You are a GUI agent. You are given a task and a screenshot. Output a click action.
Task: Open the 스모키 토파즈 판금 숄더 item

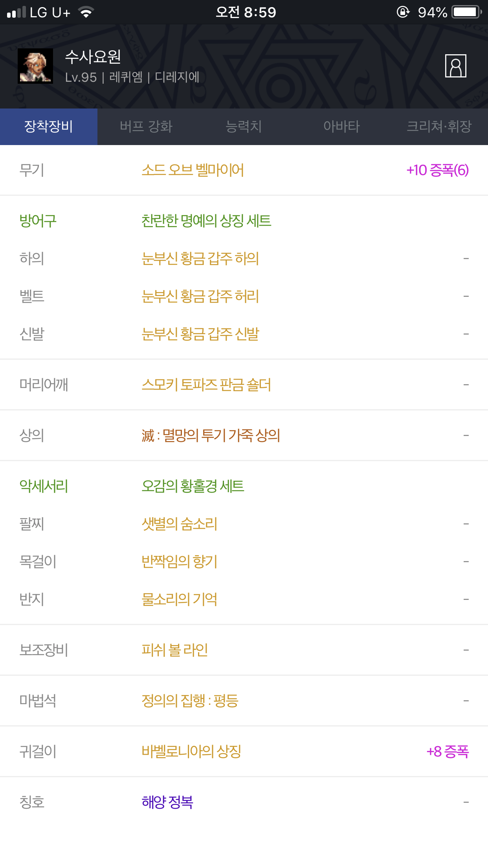point(206,385)
